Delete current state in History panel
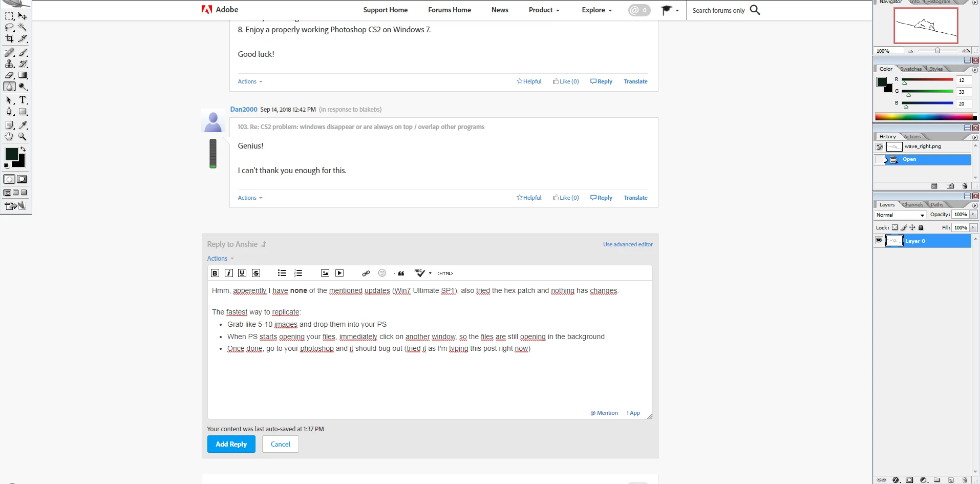 click(x=965, y=186)
